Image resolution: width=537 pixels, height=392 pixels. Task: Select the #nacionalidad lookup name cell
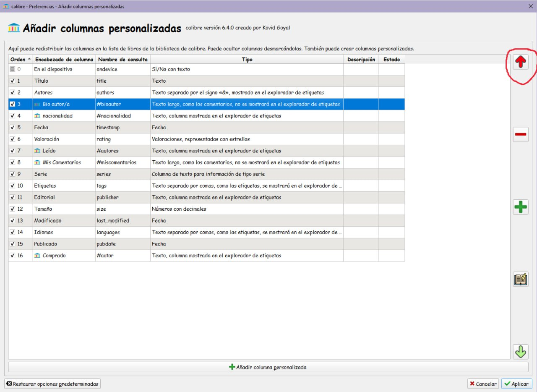[x=123, y=116]
